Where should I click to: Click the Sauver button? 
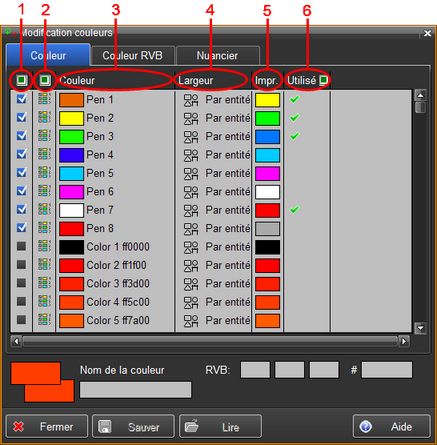coord(133,426)
